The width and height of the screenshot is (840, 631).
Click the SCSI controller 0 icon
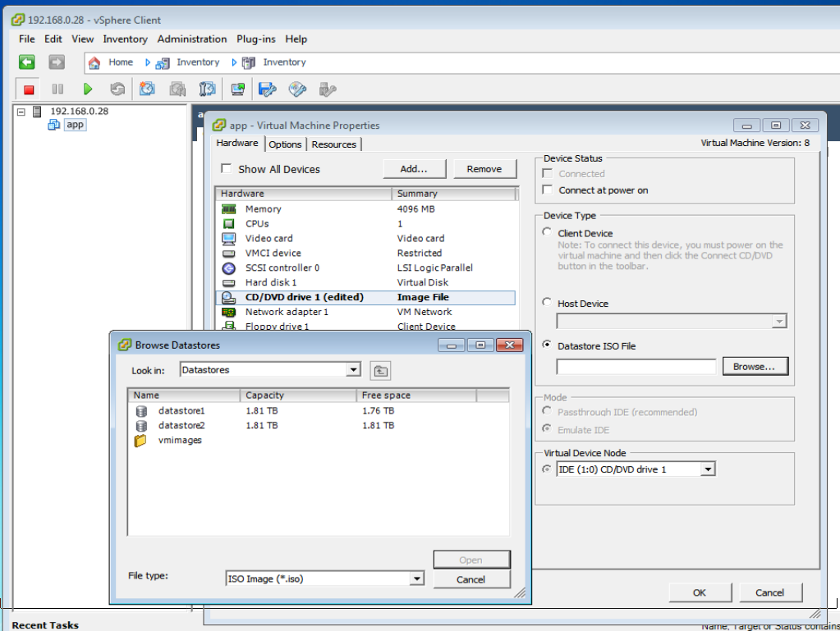[229, 268]
